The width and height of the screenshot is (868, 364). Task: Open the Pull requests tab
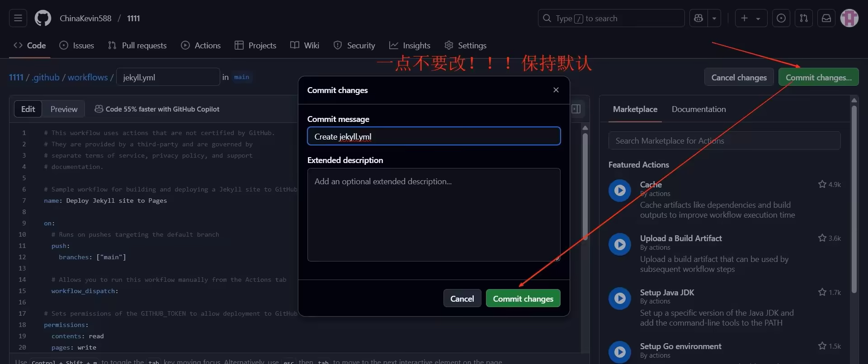click(137, 45)
